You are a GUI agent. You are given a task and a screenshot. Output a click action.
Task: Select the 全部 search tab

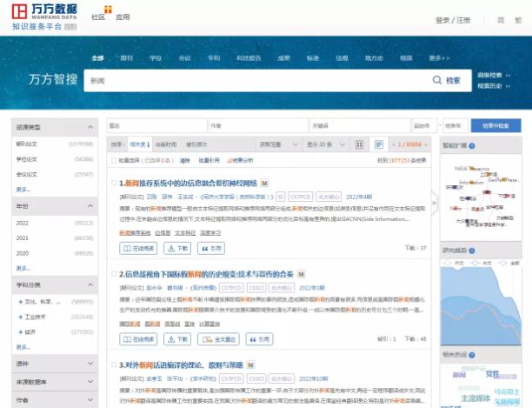[97, 58]
